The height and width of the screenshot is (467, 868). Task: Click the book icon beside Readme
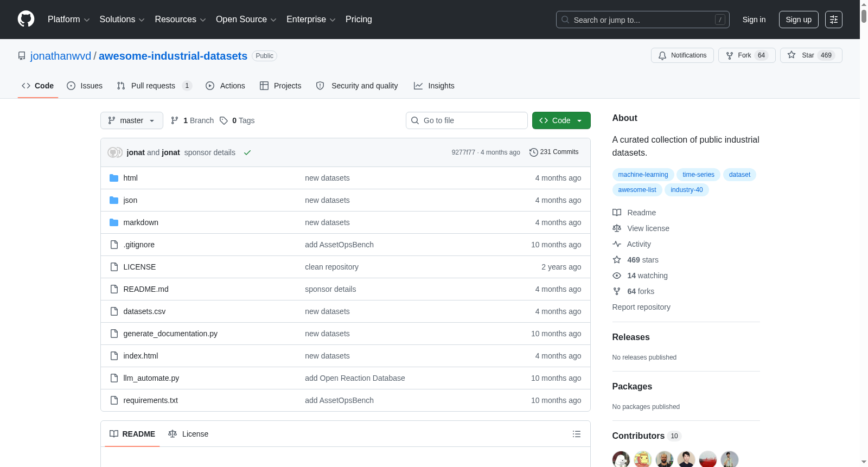tap(617, 213)
